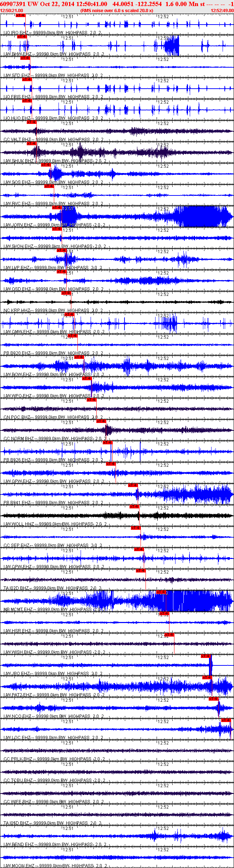Click the red pick marker on UW.LOC trace

226,720
